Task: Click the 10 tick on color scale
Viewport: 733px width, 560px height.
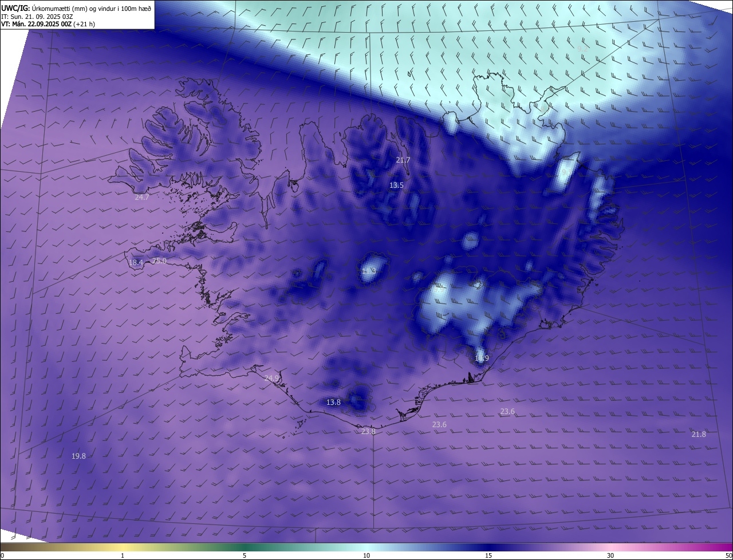Action: 366,555
